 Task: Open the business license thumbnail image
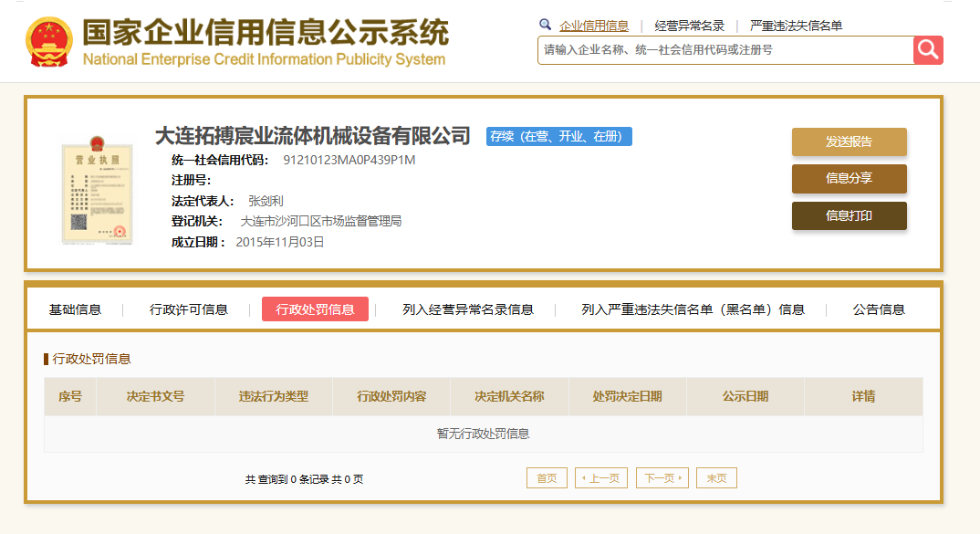pyautogui.click(x=97, y=190)
